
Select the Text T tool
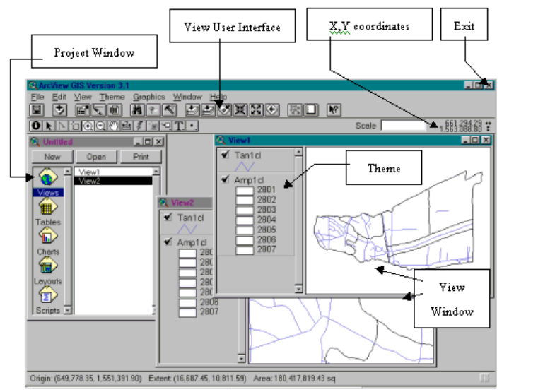pyautogui.click(x=179, y=126)
